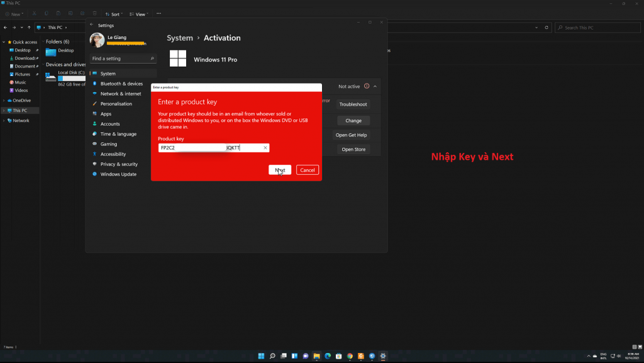Screen dimensions: 644x363
Task: Click the Delete icon in Explorer toolbar
Action: 94,13
